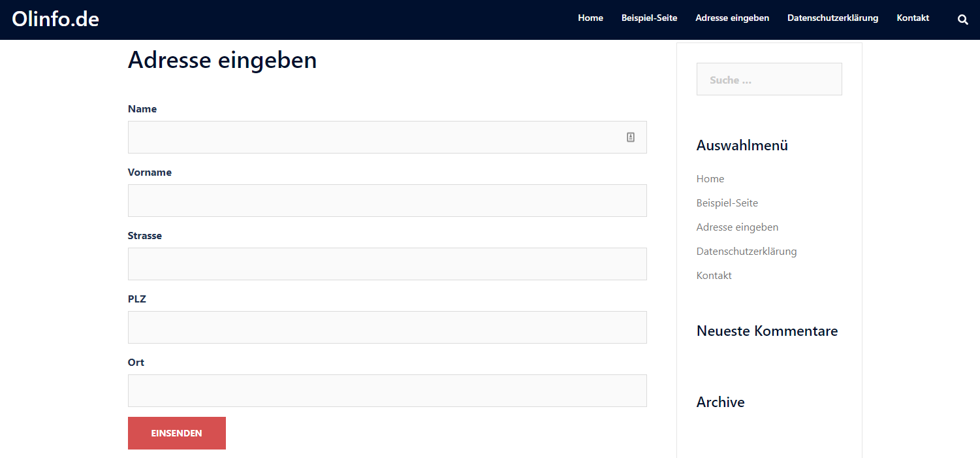The width and height of the screenshot is (980, 458).
Task: Click the autofill contact icon in Name field
Action: 631,137
